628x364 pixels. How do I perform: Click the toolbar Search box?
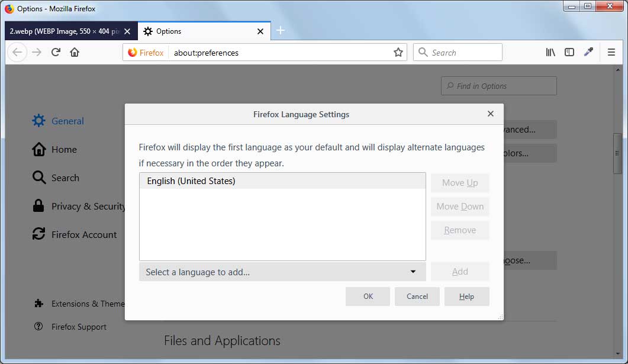pyautogui.click(x=458, y=52)
